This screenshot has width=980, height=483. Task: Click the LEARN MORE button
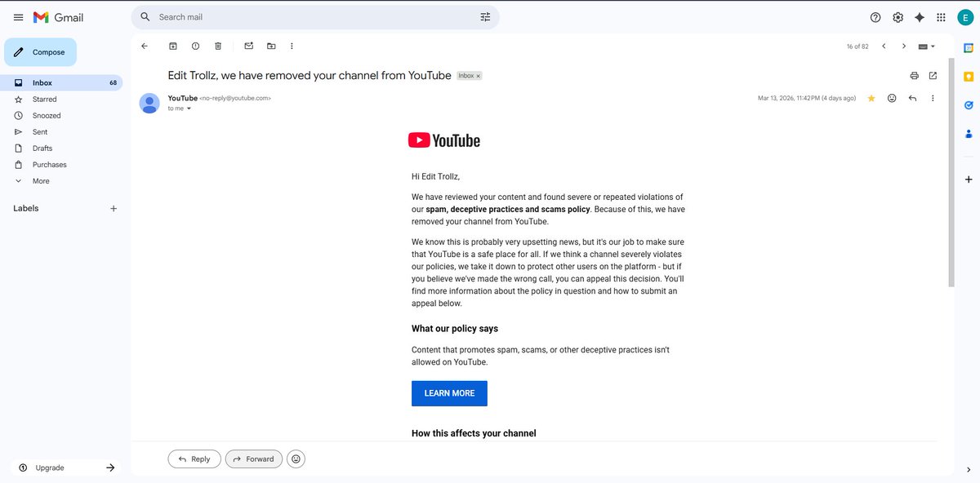449,393
